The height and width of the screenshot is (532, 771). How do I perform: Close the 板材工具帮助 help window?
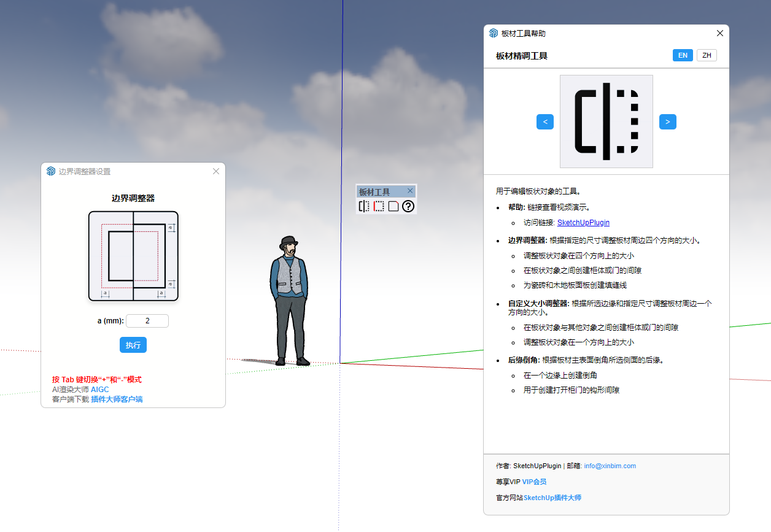(720, 33)
